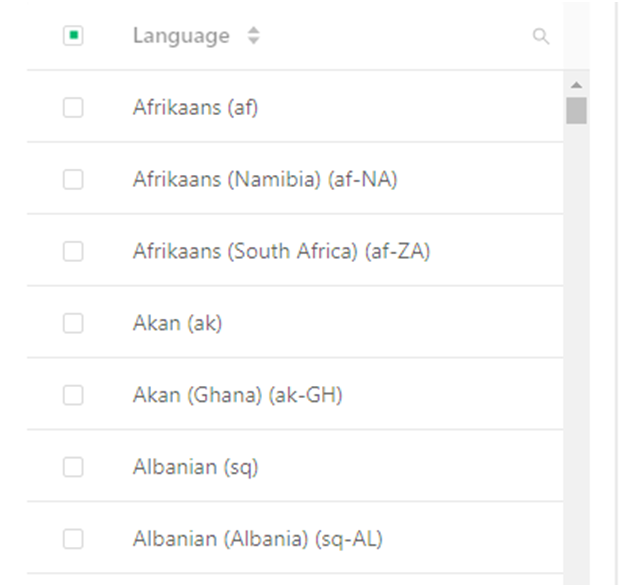Click the Albanian (Albania) (sq-AL) label
634x587 pixels.
pos(257,539)
